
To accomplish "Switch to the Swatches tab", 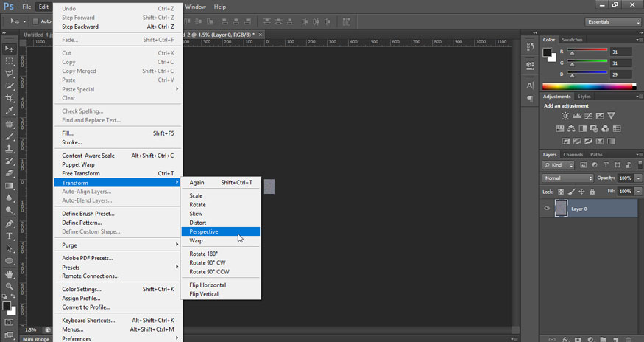I will coord(572,40).
